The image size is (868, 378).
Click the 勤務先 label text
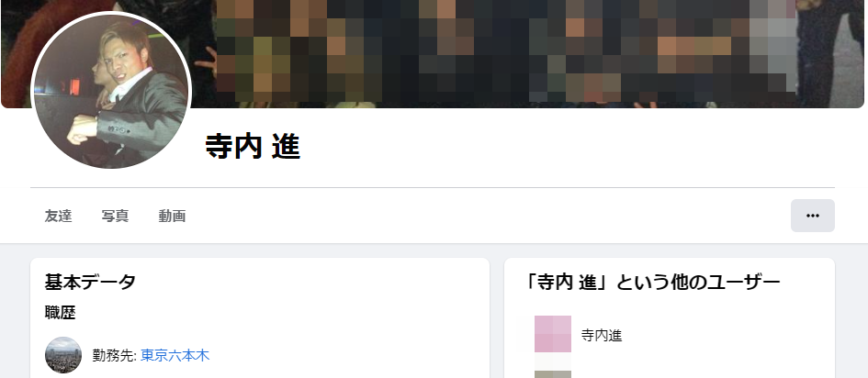[115, 355]
